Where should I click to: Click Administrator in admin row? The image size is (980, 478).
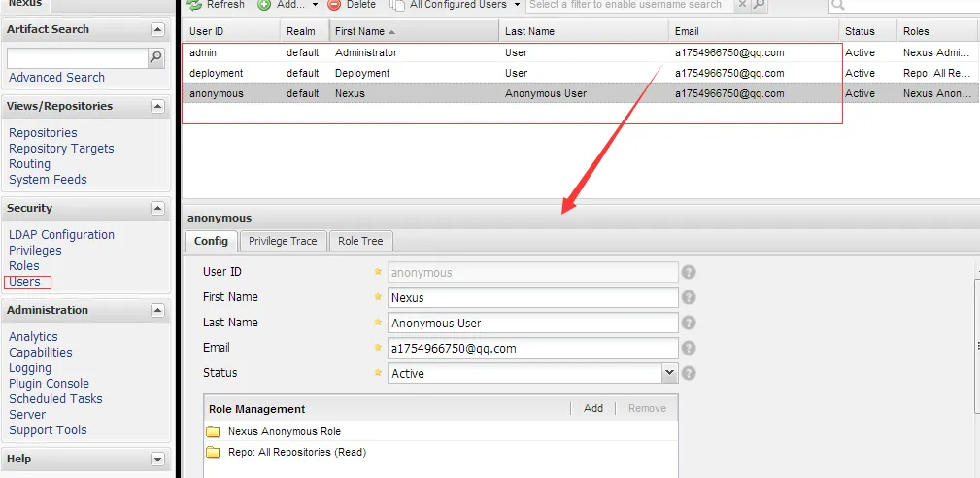tap(366, 53)
